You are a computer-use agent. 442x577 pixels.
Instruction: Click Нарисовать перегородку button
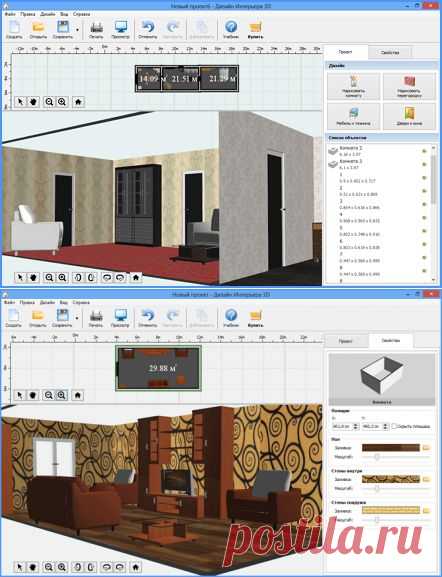click(409, 86)
